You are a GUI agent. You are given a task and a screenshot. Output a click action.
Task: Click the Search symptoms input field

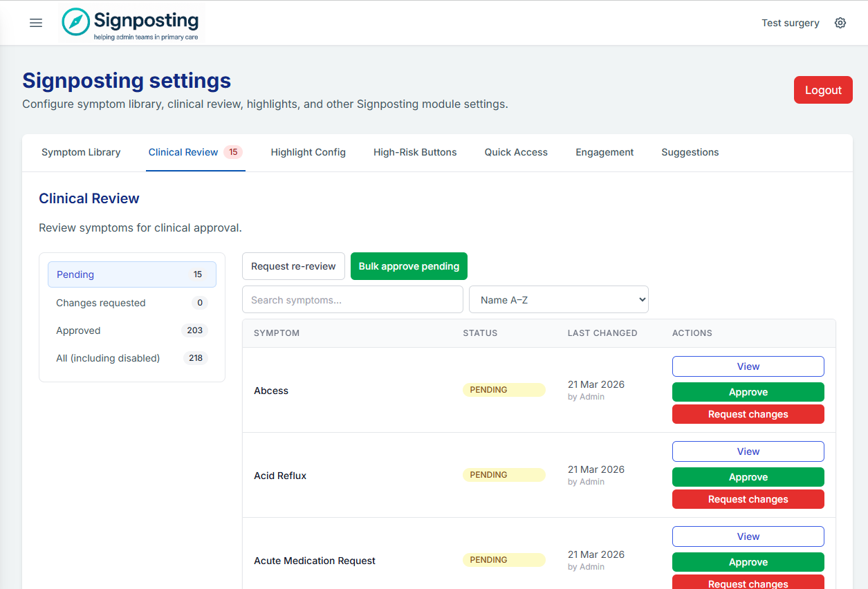[352, 299]
